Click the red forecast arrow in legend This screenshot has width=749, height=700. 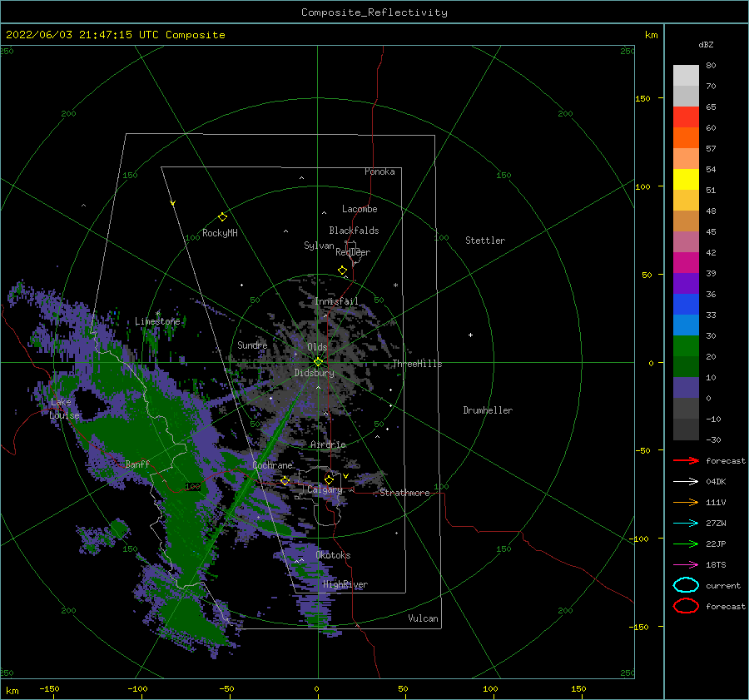pyautogui.click(x=686, y=460)
